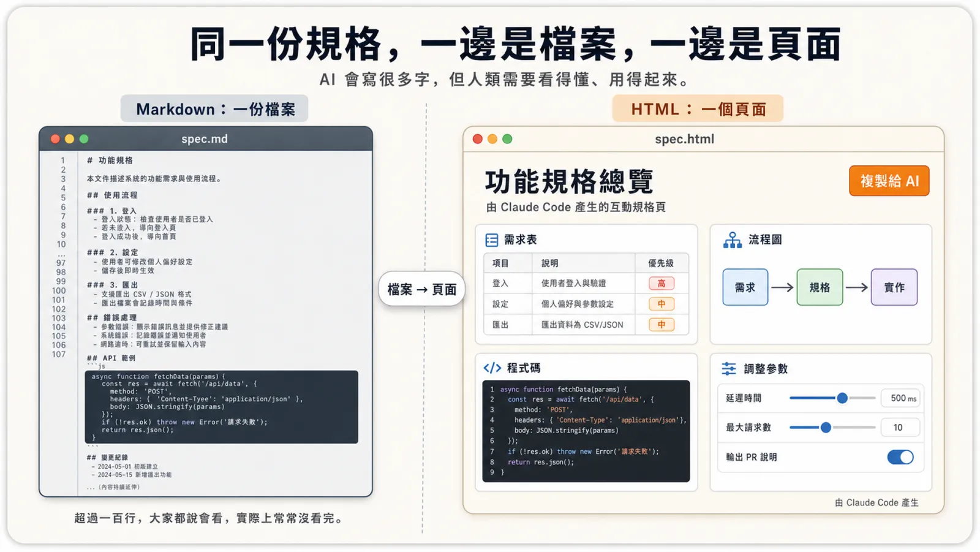980x552 pixels.
Task: Click the 優先級 column header
Action: [661, 263]
